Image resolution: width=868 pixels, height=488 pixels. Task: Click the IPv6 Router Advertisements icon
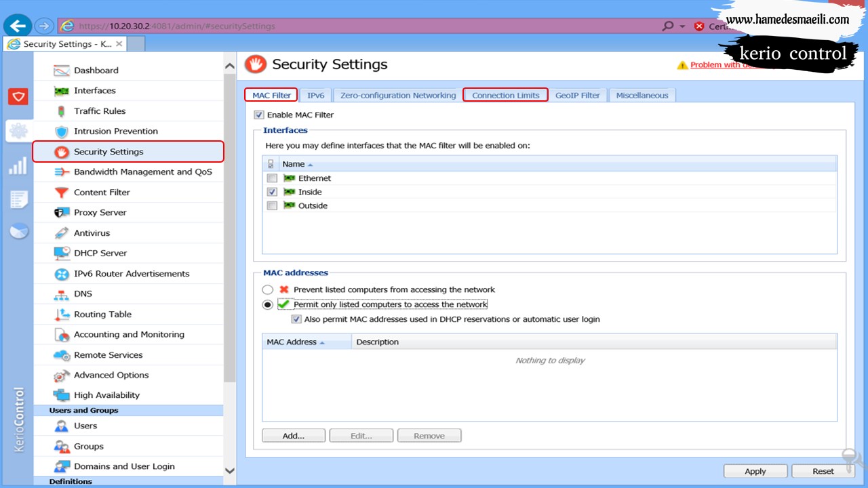tap(62, 274)
